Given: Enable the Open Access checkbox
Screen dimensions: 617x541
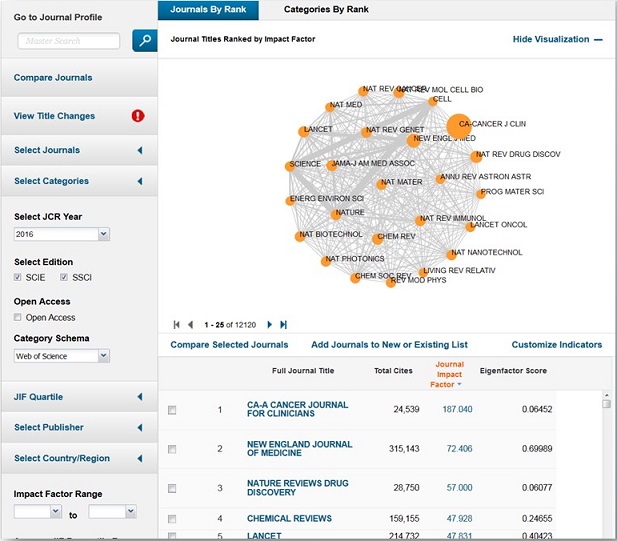Looking at the screenshot, I should pyautogui.click(x=17, y=317).
